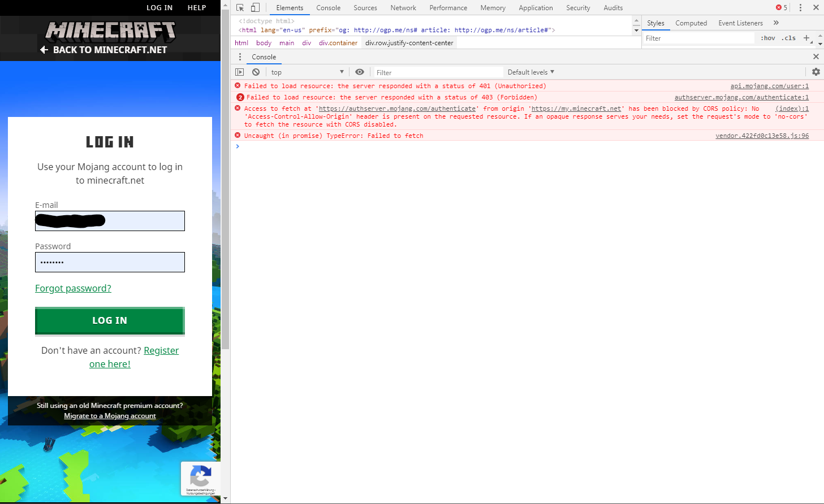Add a new style rule with the plus icon

[x=806, y=38]
